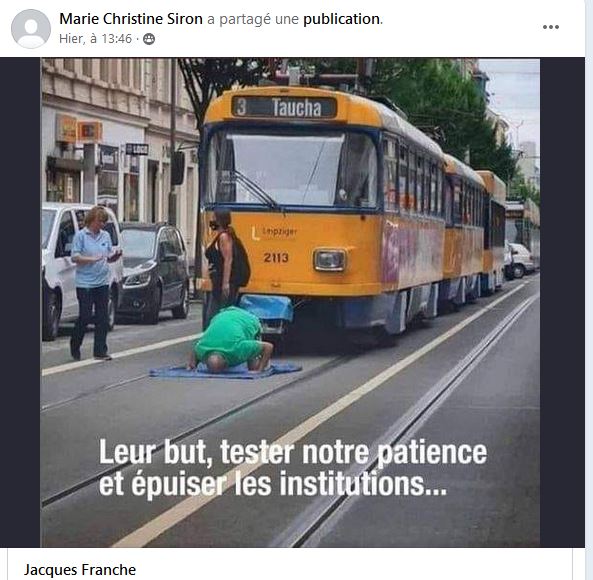Click the Leipziger logo on the tram
This screenshot has height=580, width=593.
click(x=275, y=233)
